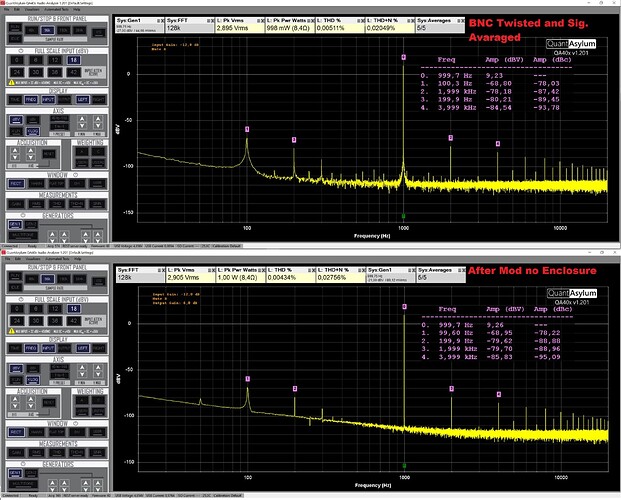This screenshot has width=621, height=500.
Task: Decrease averages count in Acquisition, BNC Twisted window
Action: tap(31, 158)
